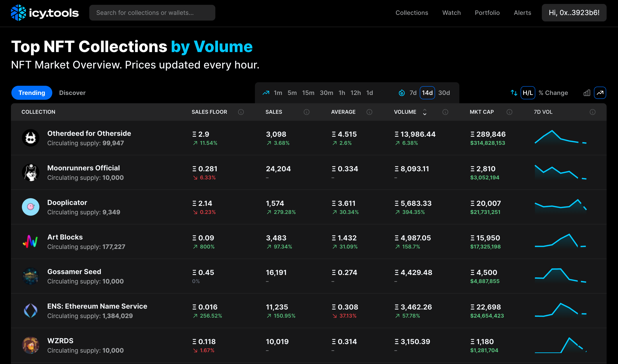Open the Volume column info icon

pyautogui.click(x=445, y=112)
